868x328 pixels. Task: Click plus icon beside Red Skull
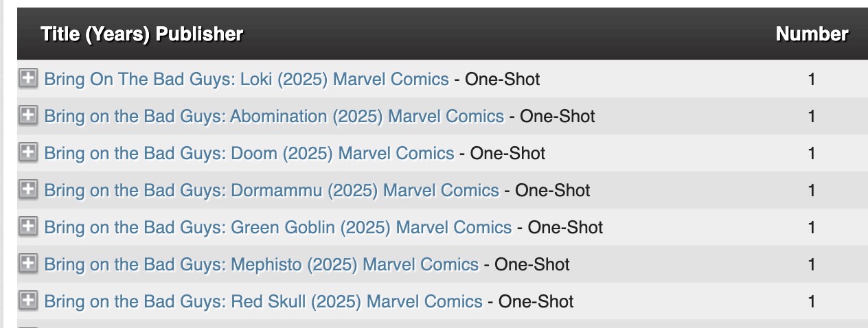pos(27,301)
